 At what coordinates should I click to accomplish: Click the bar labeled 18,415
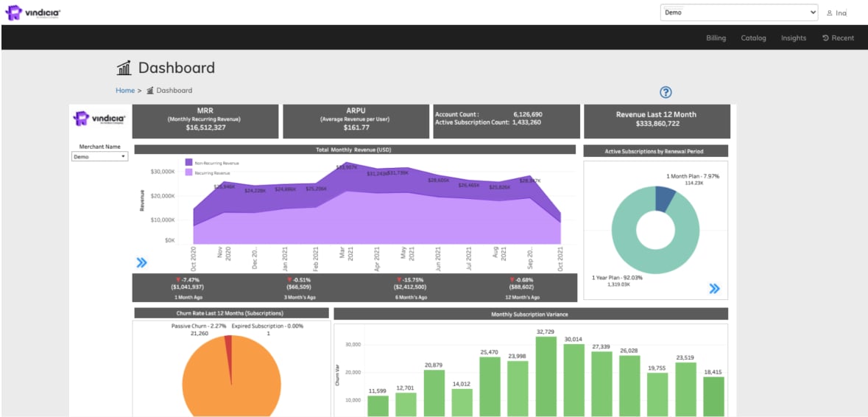pyautogui.click(x=713, y=396)
